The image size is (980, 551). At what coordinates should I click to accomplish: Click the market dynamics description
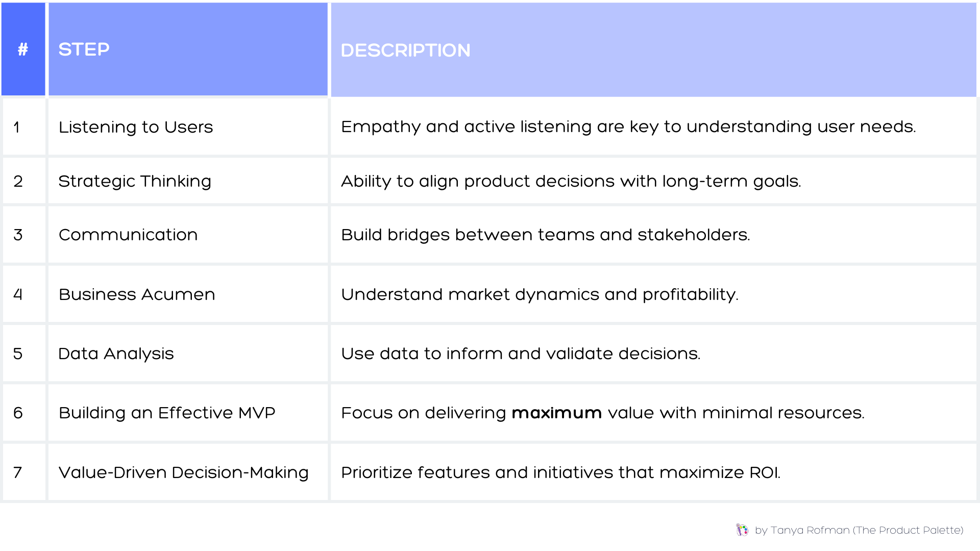click(540, 294)
